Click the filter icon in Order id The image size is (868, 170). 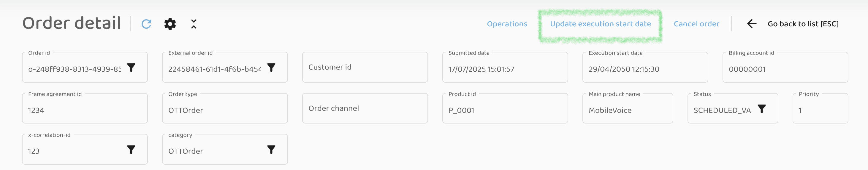(131, 68)
